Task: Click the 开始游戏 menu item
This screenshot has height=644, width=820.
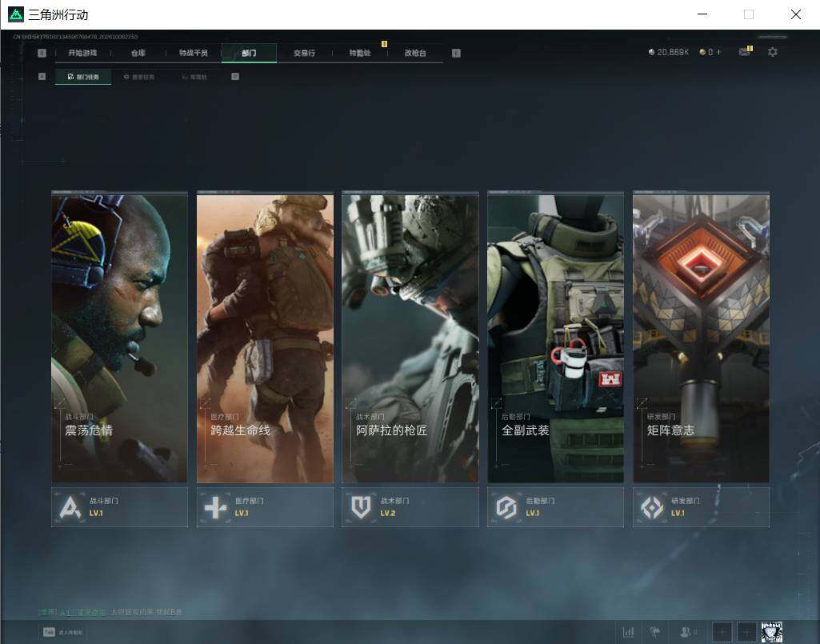Action: pyautogui.click(x=82, y=53)
